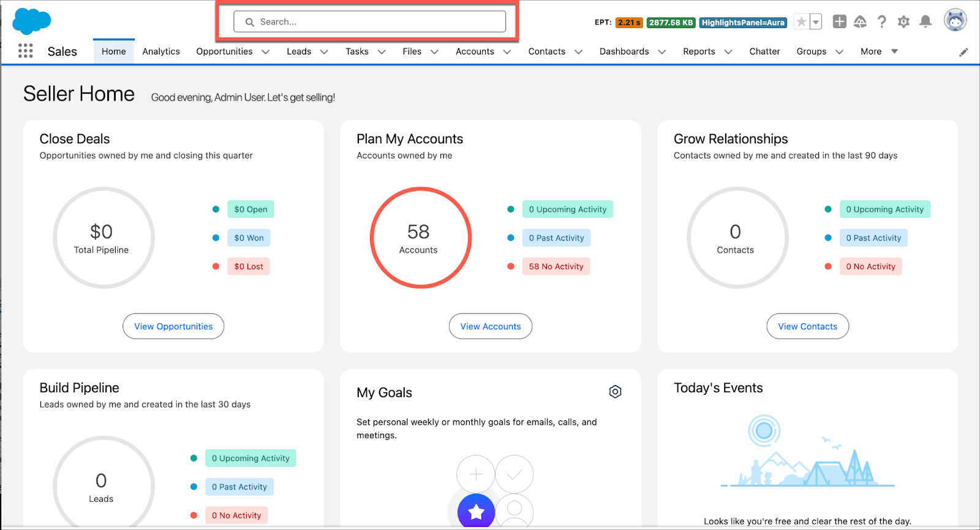This screenshot has width=980, height=530.
Task: Click the $0 Won pill
Action: coord(249,238)
